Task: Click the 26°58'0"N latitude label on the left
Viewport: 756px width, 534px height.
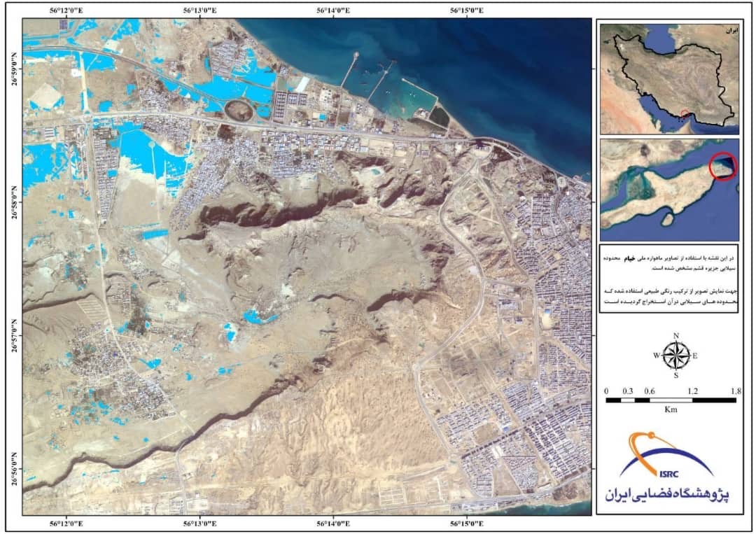Action: tap(15, 202)
